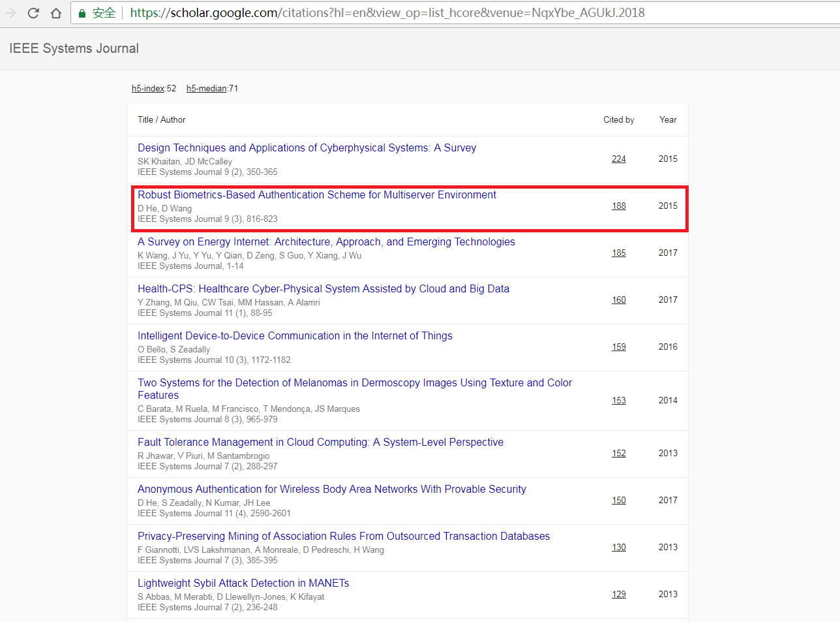Image resolution: width=840 pixels, height=622 pixels.
Task: Open 'Health-CPS: Healthcare Cyber-Physical System' paper
Action: (323, 289)
